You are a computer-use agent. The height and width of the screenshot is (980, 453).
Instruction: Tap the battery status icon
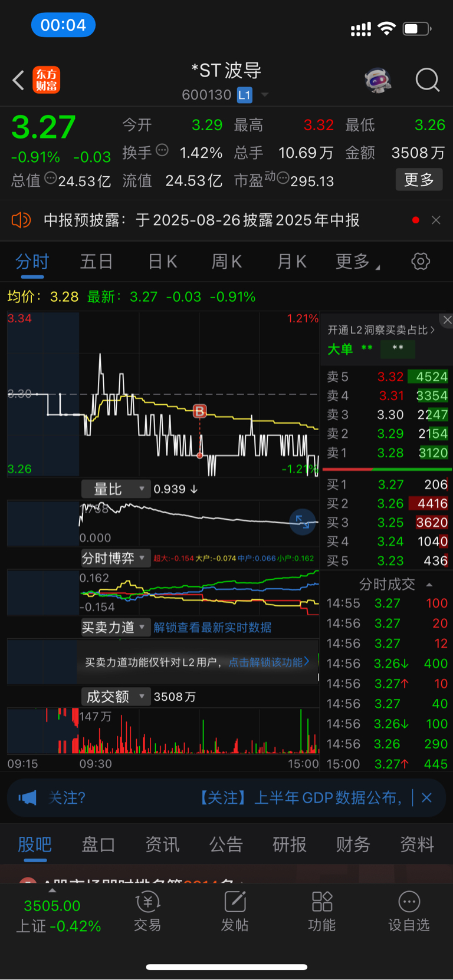tap(417, 28)
